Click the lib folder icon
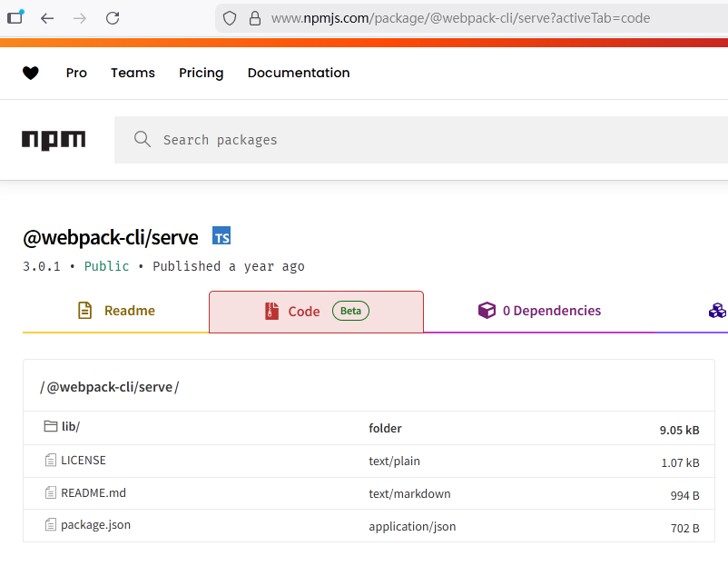This screenshot has height=566, width=728. pyautogui.click(x=51, y=426)
